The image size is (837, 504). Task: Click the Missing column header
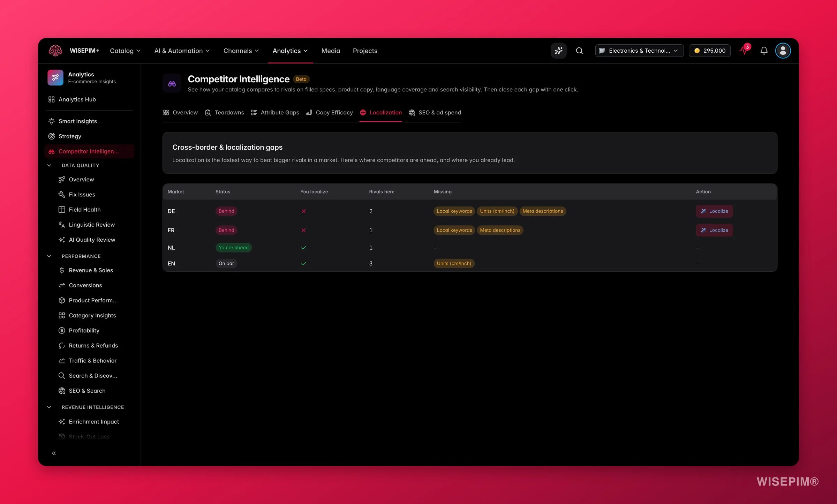[x=442, y=191]
